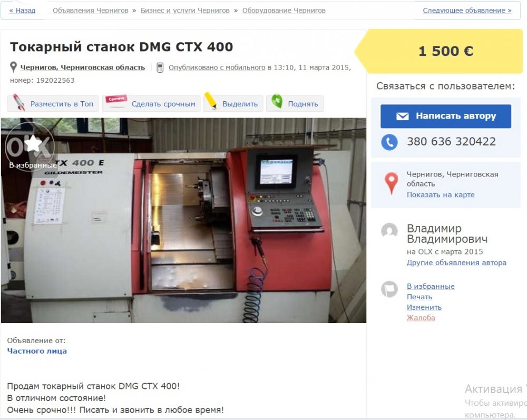527x420 pixels.
Task: Click the Жалоба complaint link
Action: 421,318
